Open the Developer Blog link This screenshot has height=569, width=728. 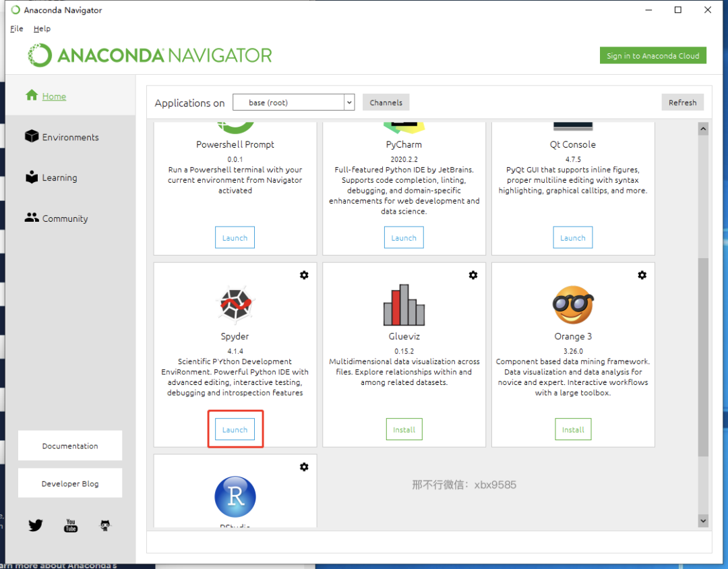coord(70,483)
